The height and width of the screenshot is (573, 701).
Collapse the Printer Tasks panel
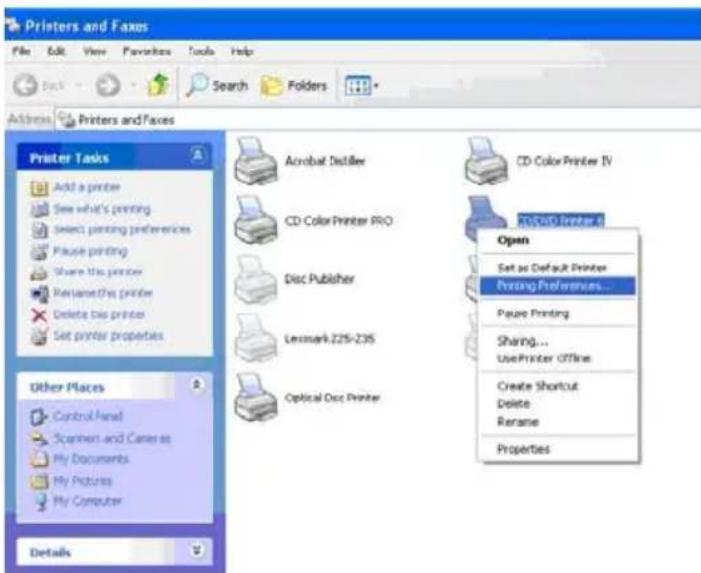(x=197, y=156)
